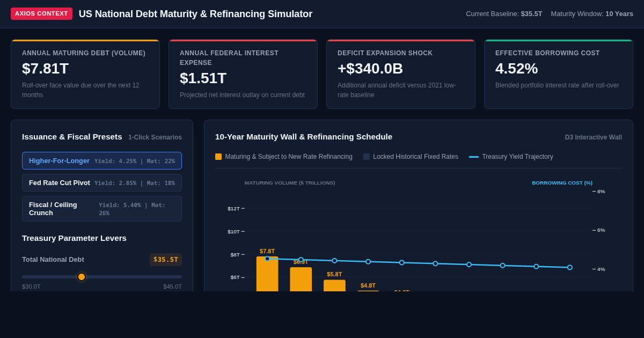This screenshot has height=338, width=644.
Task: Click the bar below the $6.9T label
Action: click(301, 279)
